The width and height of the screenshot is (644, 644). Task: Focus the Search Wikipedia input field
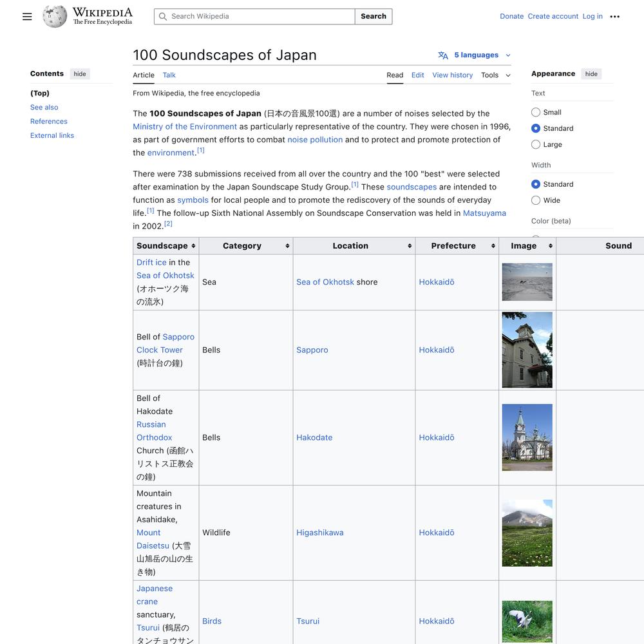pyautogui.click(x=254, y=17)
